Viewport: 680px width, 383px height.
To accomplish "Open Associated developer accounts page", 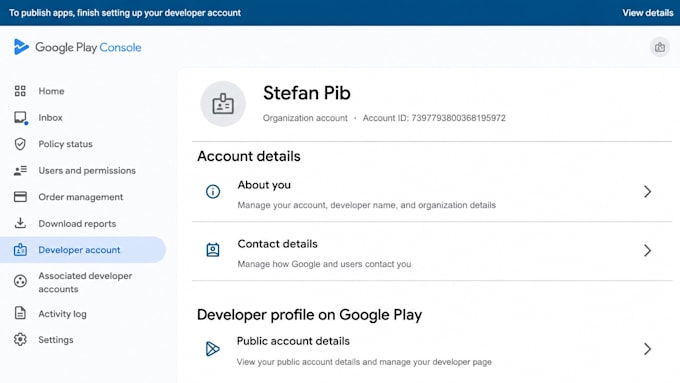I will click(85, 282).
